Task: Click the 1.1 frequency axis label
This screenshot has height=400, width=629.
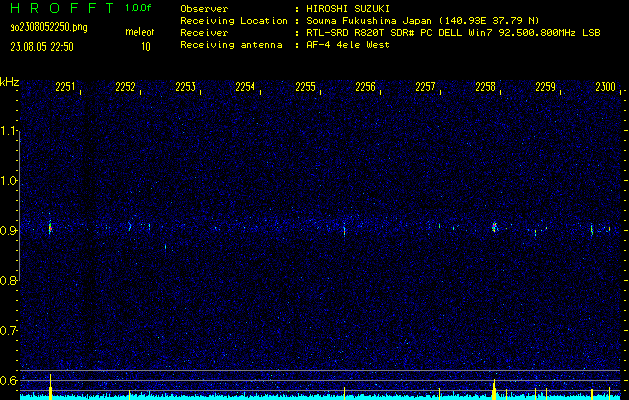Action: pos(9,131)
